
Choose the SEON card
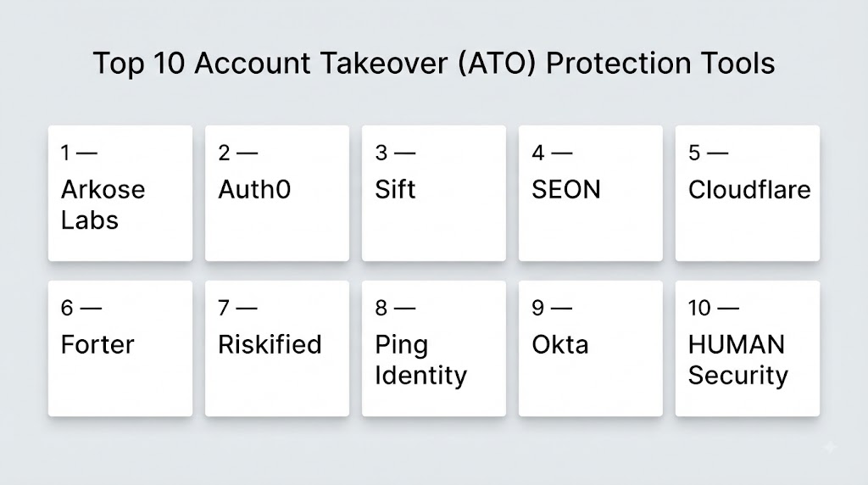coord(591,193)
